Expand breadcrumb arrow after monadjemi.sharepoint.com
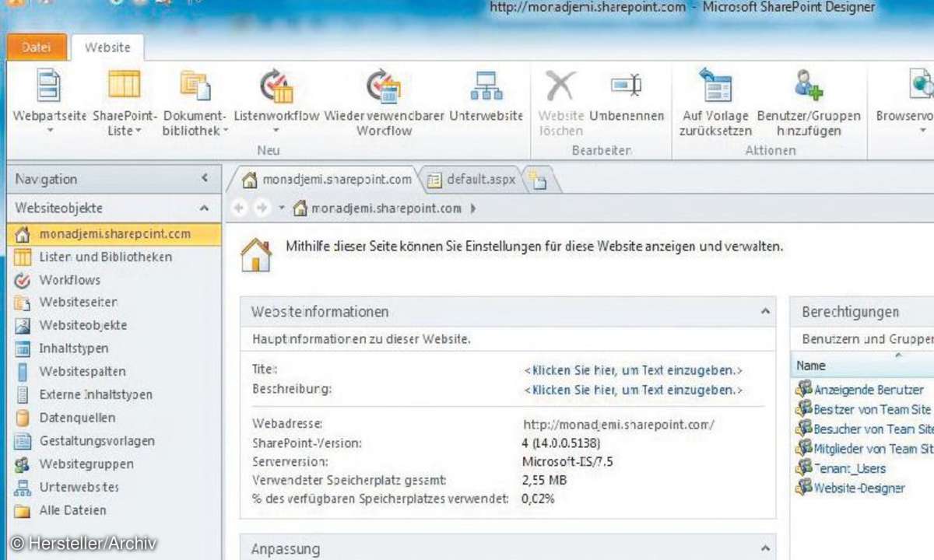 click(x=473, y=208)
